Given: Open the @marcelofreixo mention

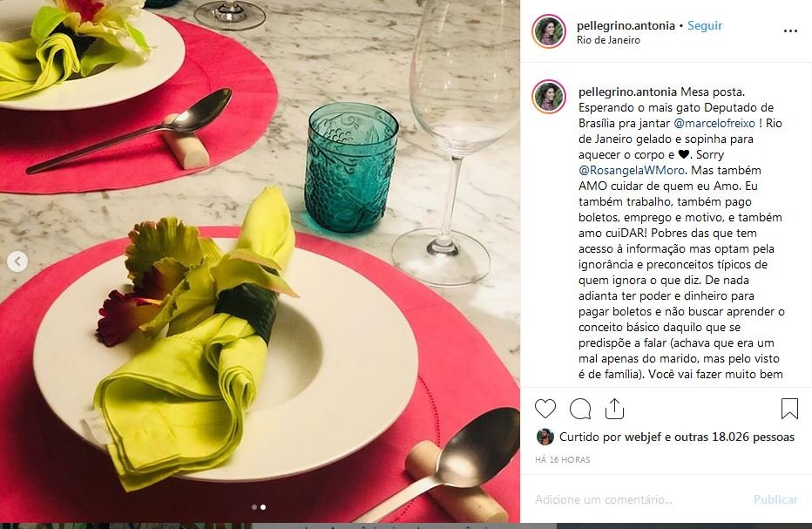Looking at the screenshot, I should pos(714,123).
